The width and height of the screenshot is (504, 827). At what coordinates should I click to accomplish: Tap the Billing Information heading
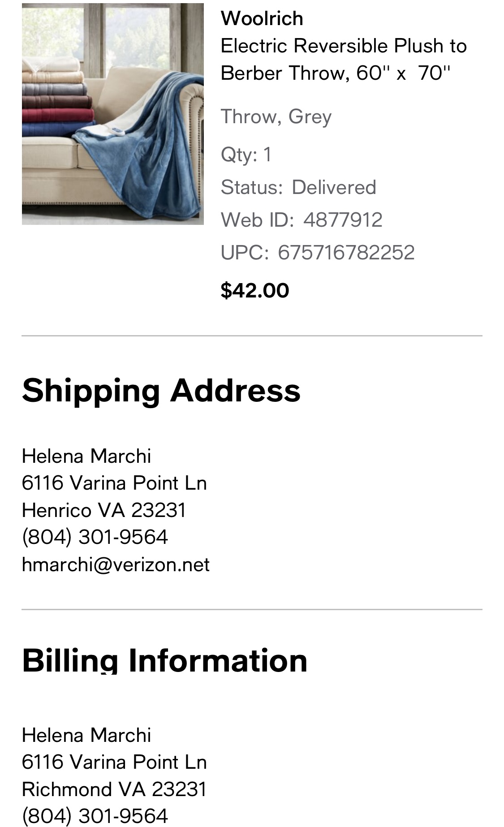(x=165, y=660)
